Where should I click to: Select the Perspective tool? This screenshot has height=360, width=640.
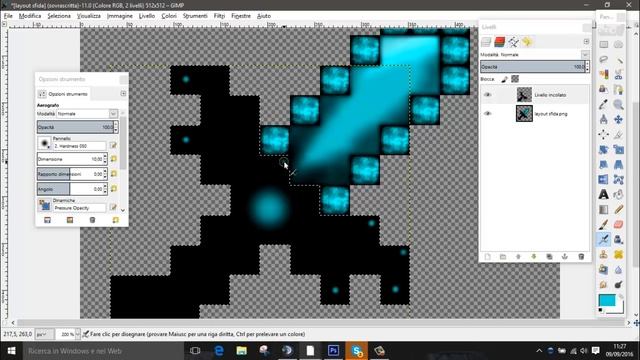[x=619, y=164]
